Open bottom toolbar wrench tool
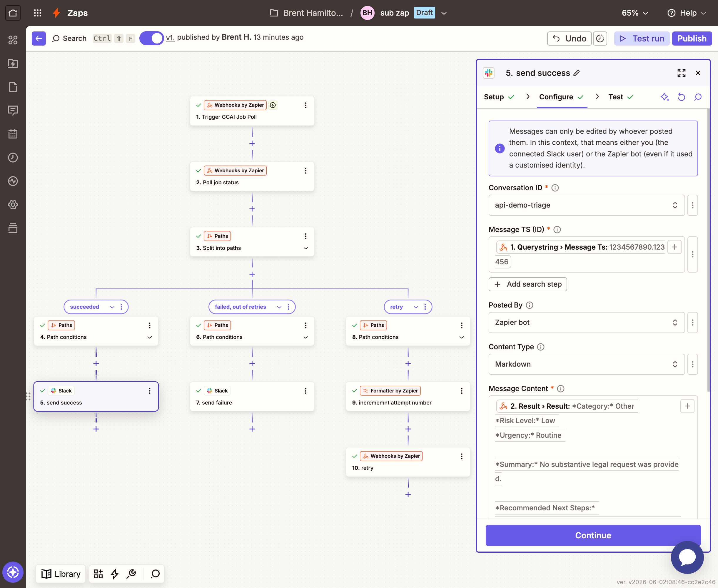The height and width of the screenshot is (588, 718). (x=131, y=574)
